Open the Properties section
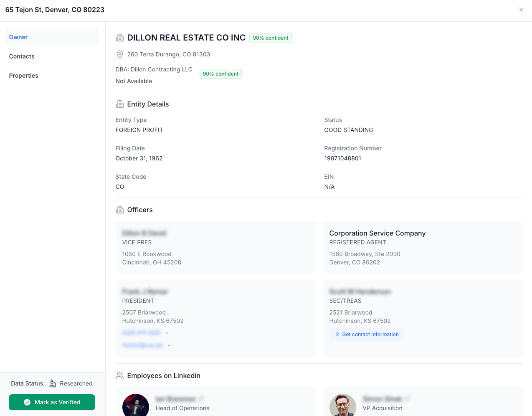The height and width of the screenshot is (416, 532). point(23,76)
